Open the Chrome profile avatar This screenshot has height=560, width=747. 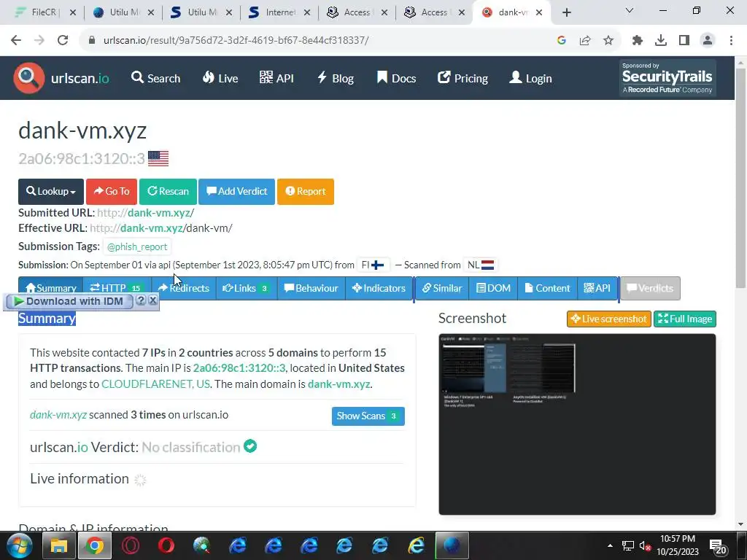[708, 41]
